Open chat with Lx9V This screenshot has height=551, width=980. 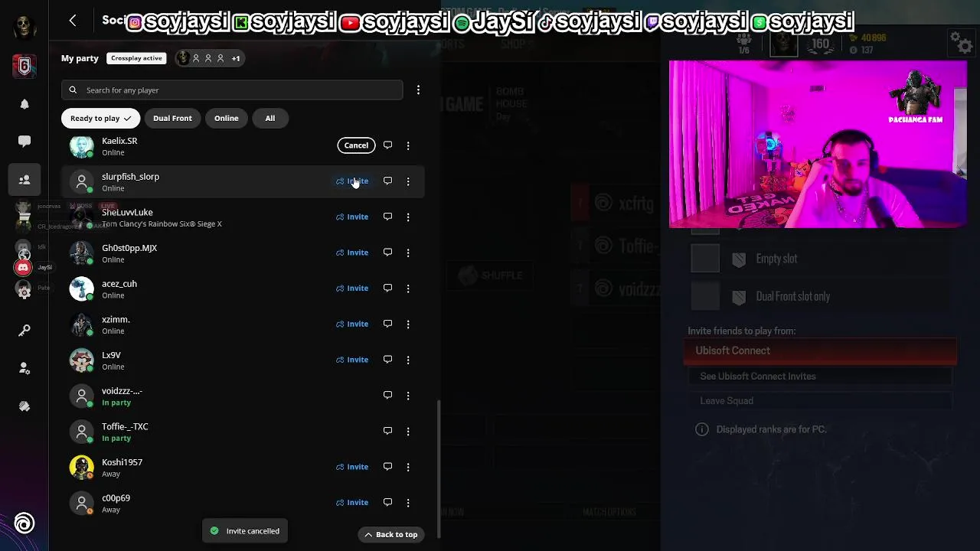[387, 360]
